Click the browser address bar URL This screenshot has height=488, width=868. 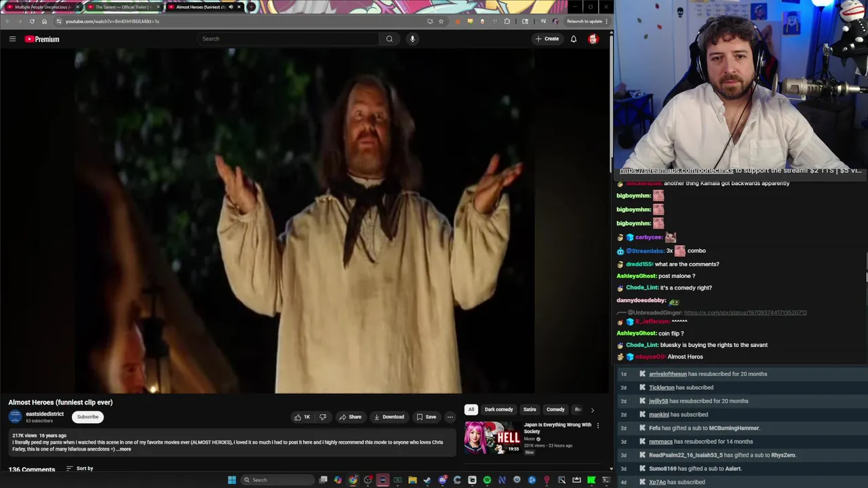(113, 21)
